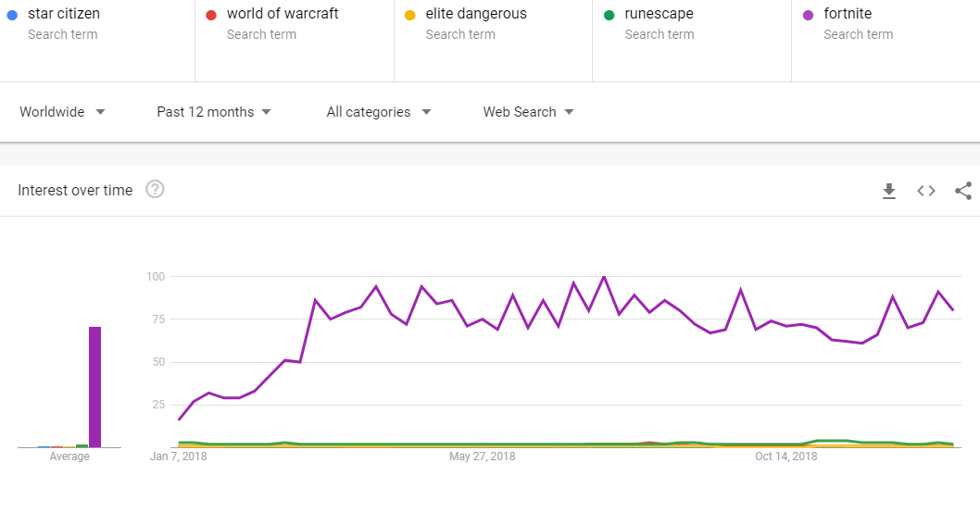Edit the star citizen search term
The width and height of the screenshot is (980, 513).
coord(97,41)
